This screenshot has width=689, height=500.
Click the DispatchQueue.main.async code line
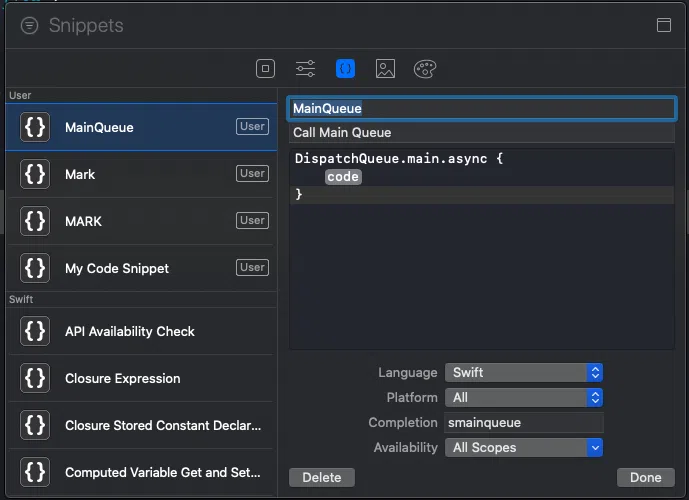[399, 158]
